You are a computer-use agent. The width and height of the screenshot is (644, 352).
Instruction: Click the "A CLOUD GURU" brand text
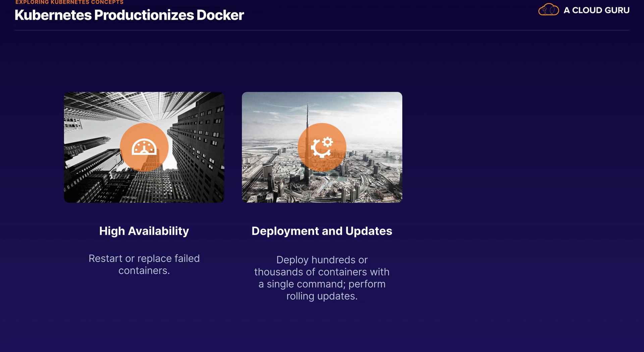coord(596,10)
